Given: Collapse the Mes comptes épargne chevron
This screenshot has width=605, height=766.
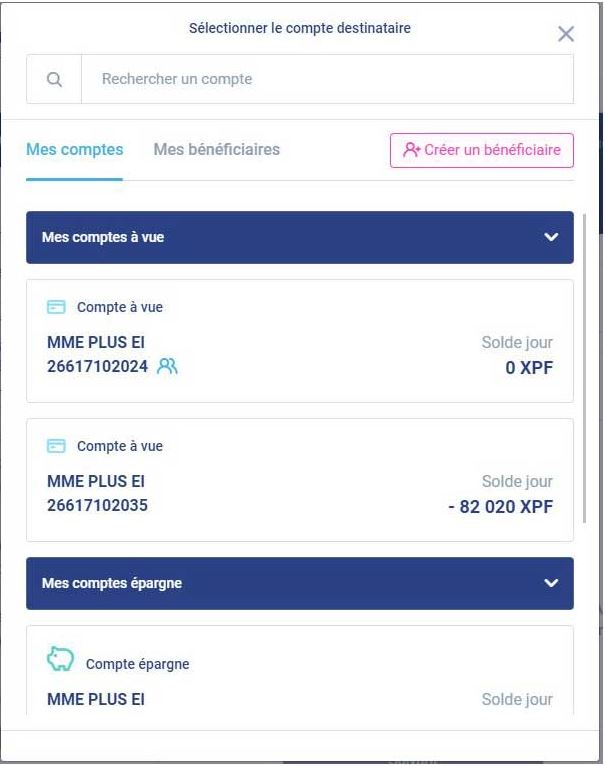Looking at the screenshot, I should 551,583.
